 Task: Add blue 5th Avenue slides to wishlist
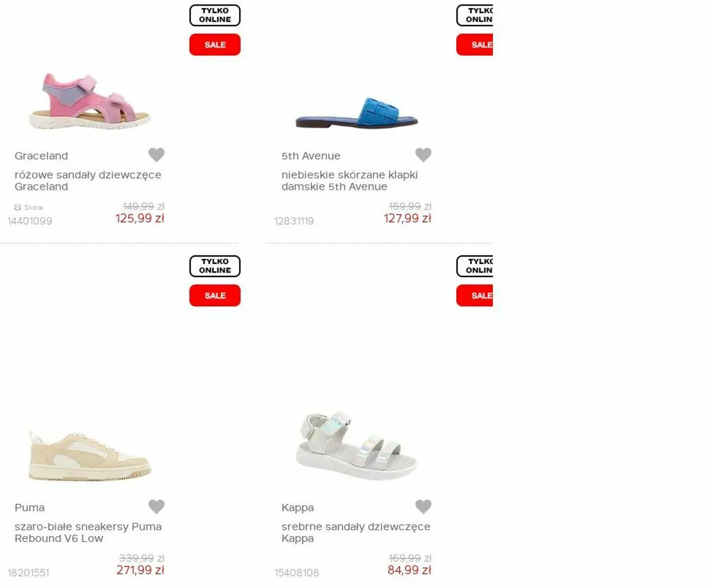pos(423,155)
